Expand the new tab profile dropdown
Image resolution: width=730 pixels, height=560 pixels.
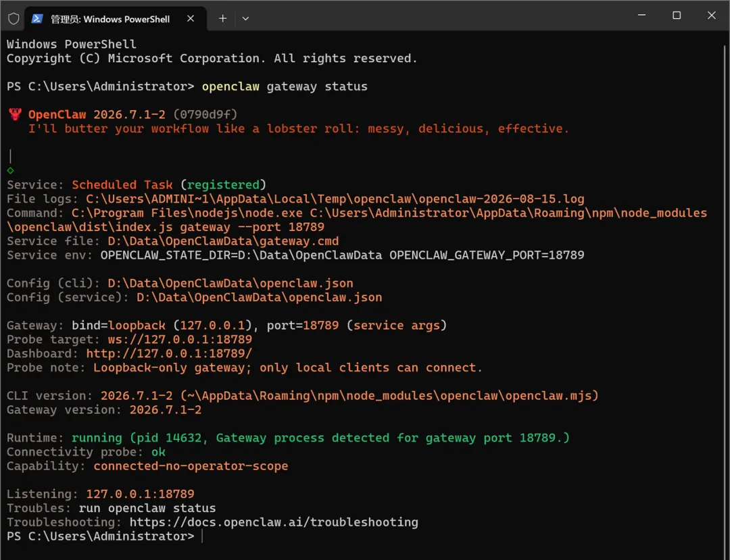[245, 19]
